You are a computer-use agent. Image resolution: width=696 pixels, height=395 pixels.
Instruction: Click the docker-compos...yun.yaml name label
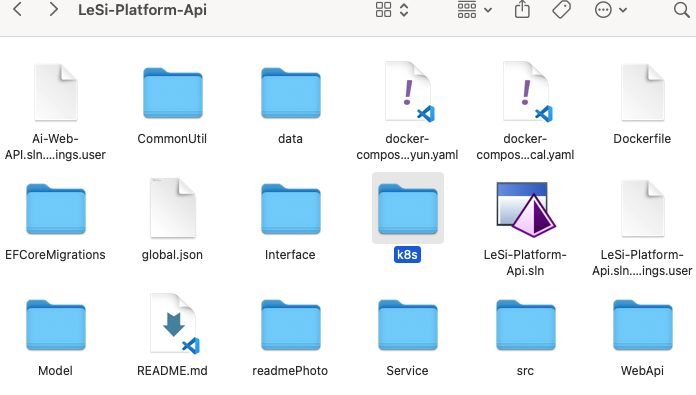[x=407, y=147]
